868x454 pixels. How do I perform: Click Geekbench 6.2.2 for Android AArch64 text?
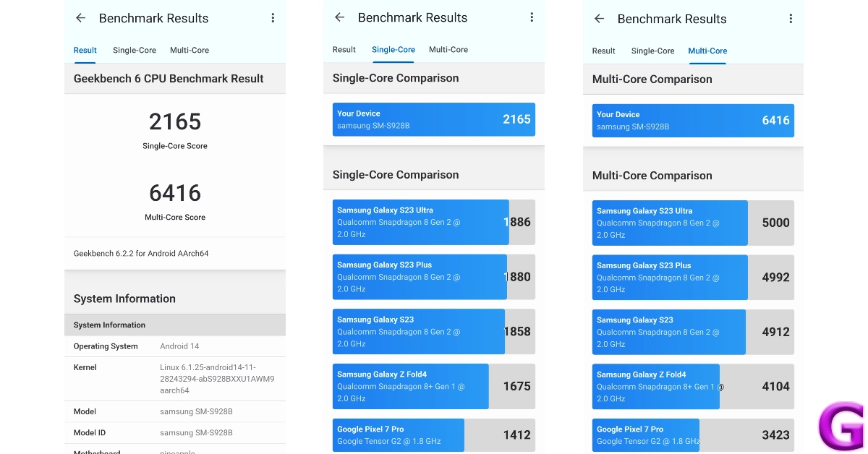coord(141,254)
